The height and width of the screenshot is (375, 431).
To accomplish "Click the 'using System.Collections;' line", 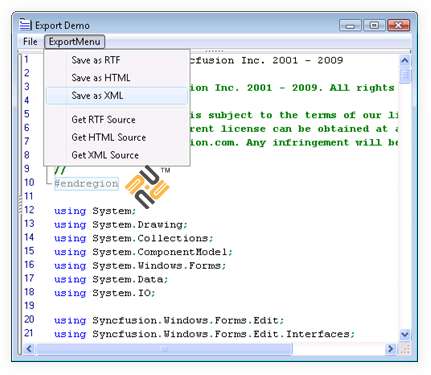I will [133, 239].
